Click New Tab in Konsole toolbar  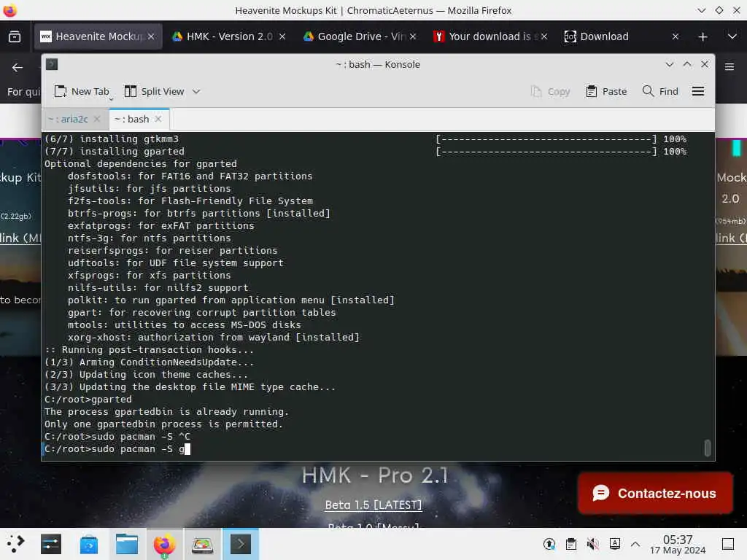coord(82,91)
